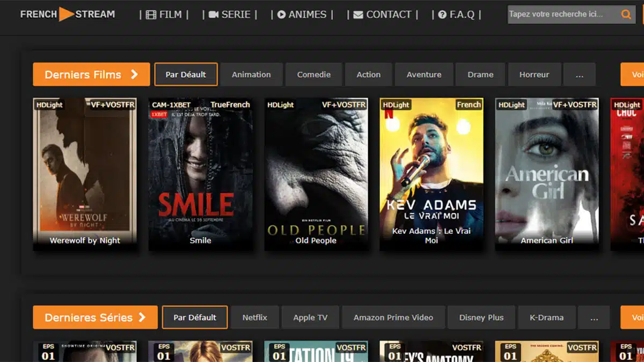Open the Station 19 series thumbnail

pyautogui.click(x=316, y=351)
